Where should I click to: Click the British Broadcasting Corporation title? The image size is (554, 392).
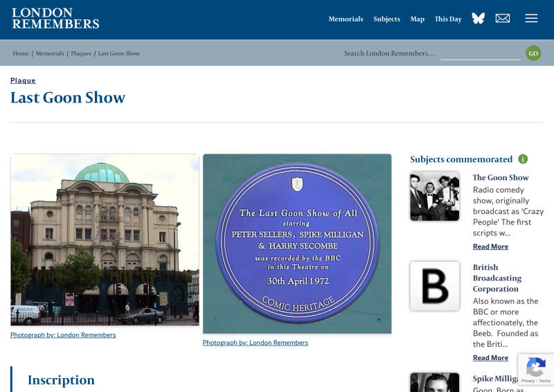pyautogui.click(x=497, y=278)
